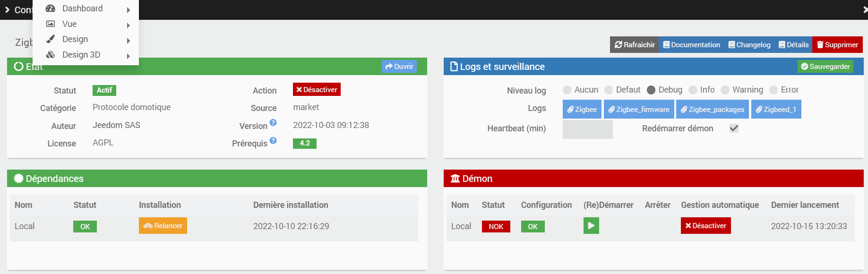This screenshot has height=274, width=868.
Task: Open the Zigbee_firmware log
Action: tap(639, 110)
